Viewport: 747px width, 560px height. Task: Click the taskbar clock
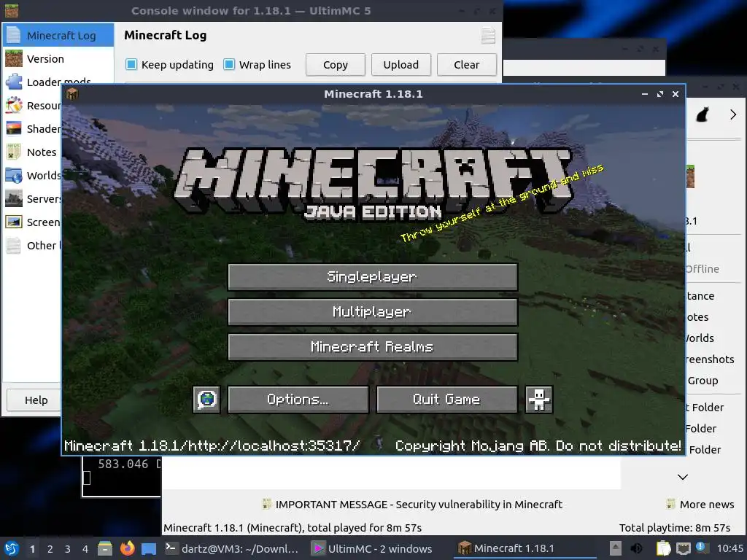coord(729,548)
